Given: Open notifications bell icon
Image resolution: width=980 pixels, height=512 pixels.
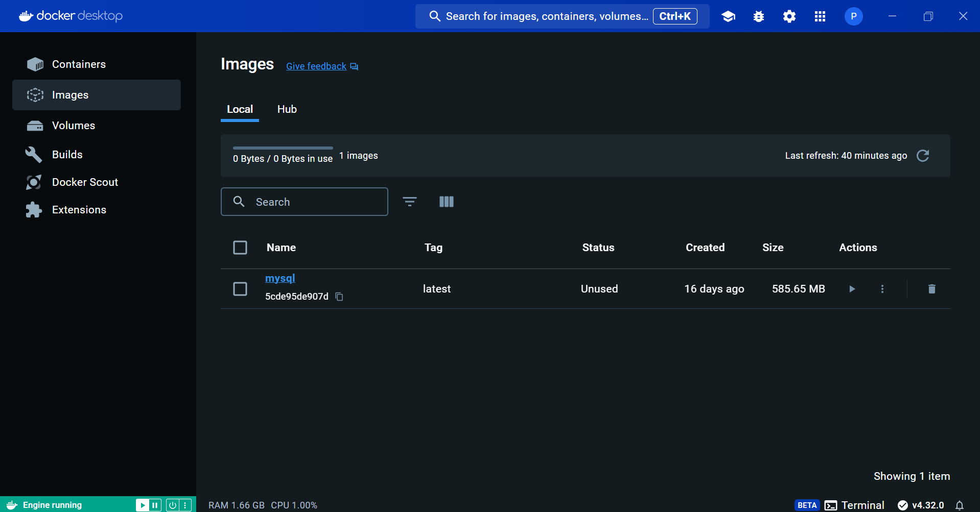Looking at the screenshot, I should click(x=960, y=505).
